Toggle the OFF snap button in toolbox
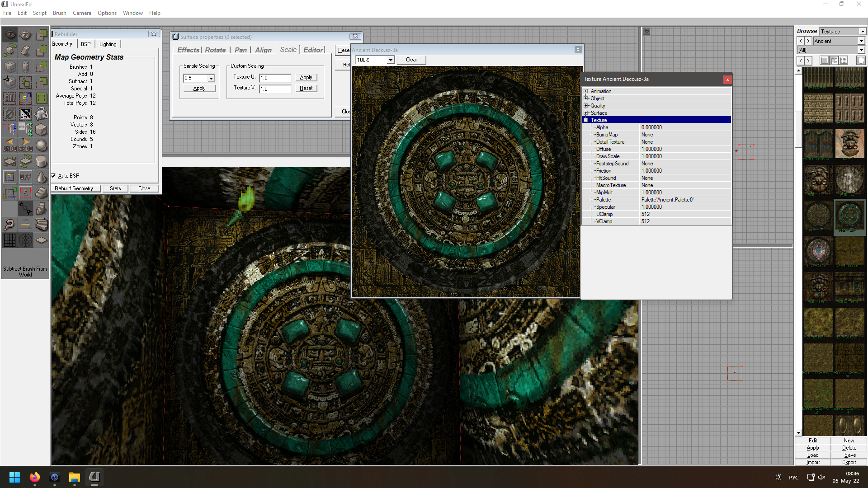The height and width of the screenshot is (488, 868). point(26,177)
